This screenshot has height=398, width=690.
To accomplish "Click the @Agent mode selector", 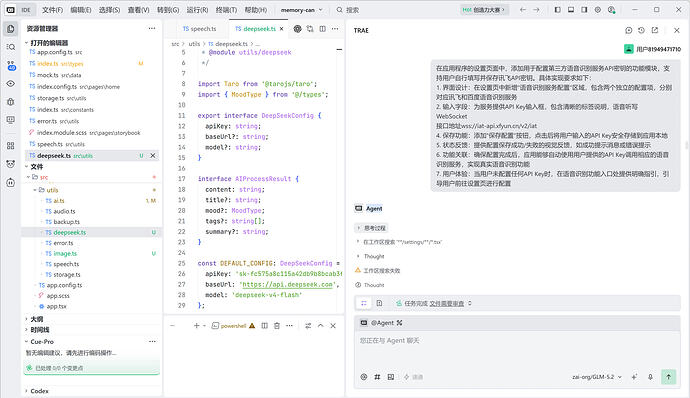I will pos(382,323).
